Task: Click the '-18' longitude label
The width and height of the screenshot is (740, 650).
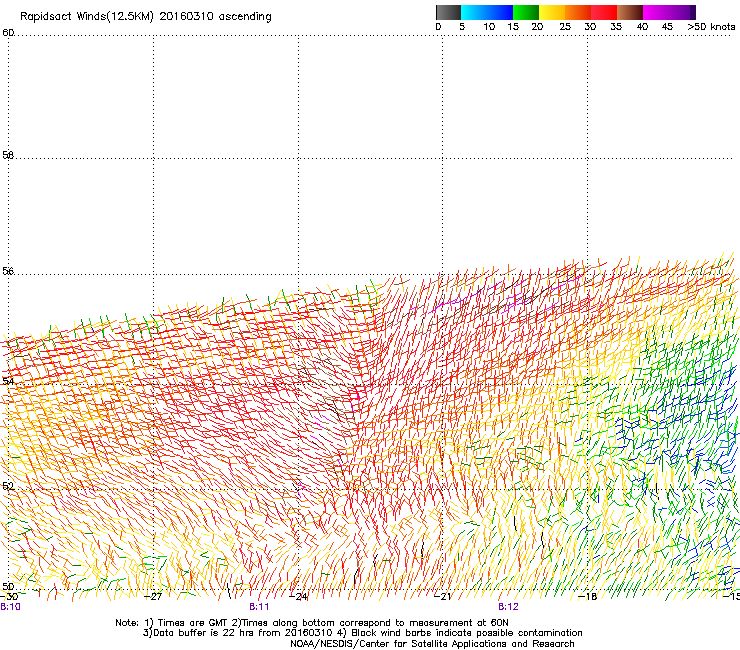Action: tap(588, 597)
